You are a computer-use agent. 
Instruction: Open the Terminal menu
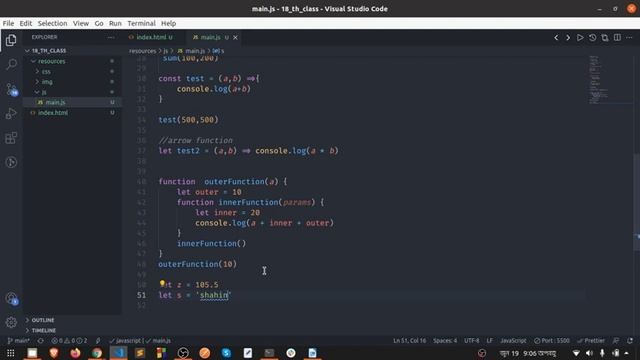[141, 23]
